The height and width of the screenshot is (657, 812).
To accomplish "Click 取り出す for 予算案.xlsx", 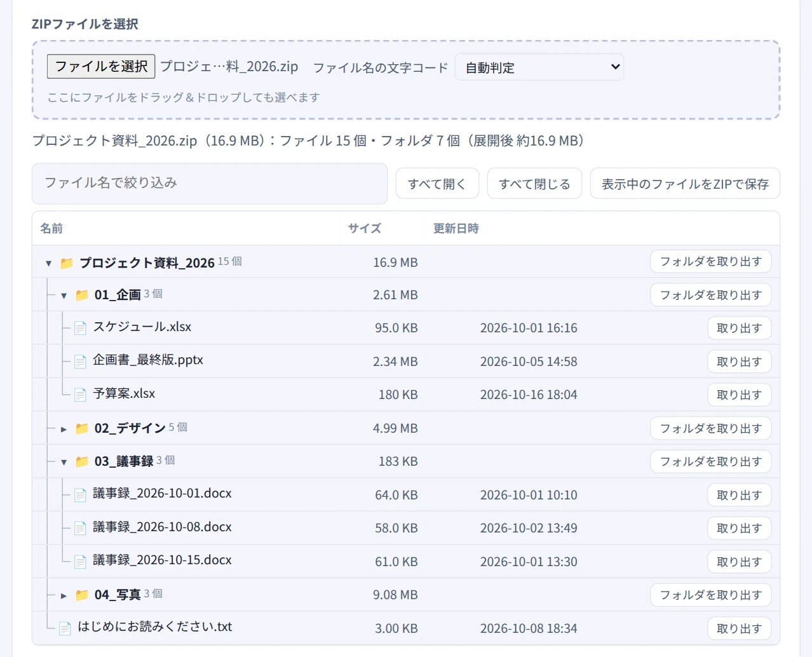I will click(740, 395).
